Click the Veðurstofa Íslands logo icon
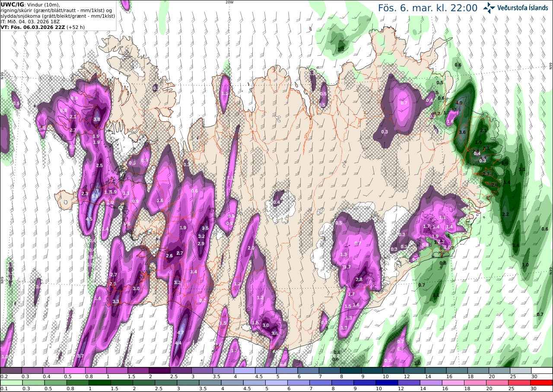This screenshot has height=392, width=553. [489, 7]
